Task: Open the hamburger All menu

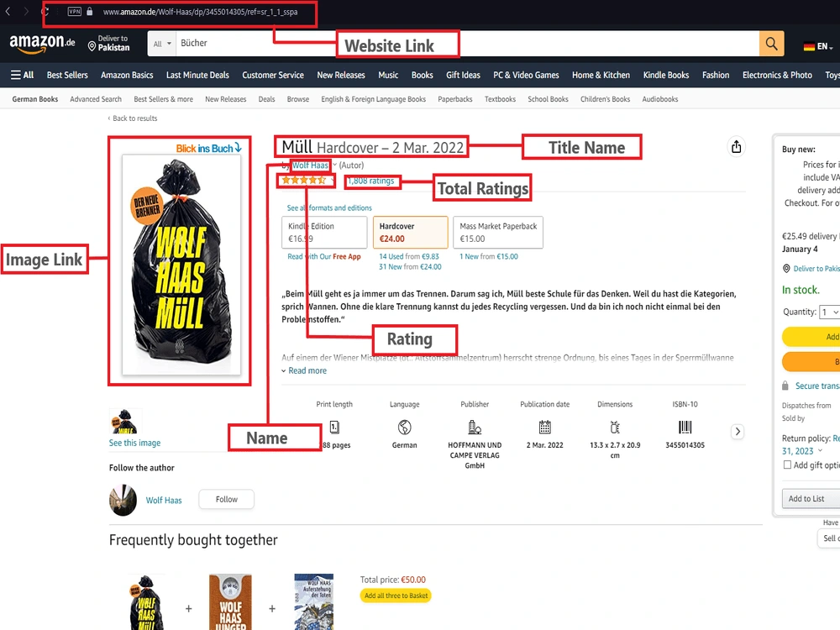Action: [x=22, y=75]
